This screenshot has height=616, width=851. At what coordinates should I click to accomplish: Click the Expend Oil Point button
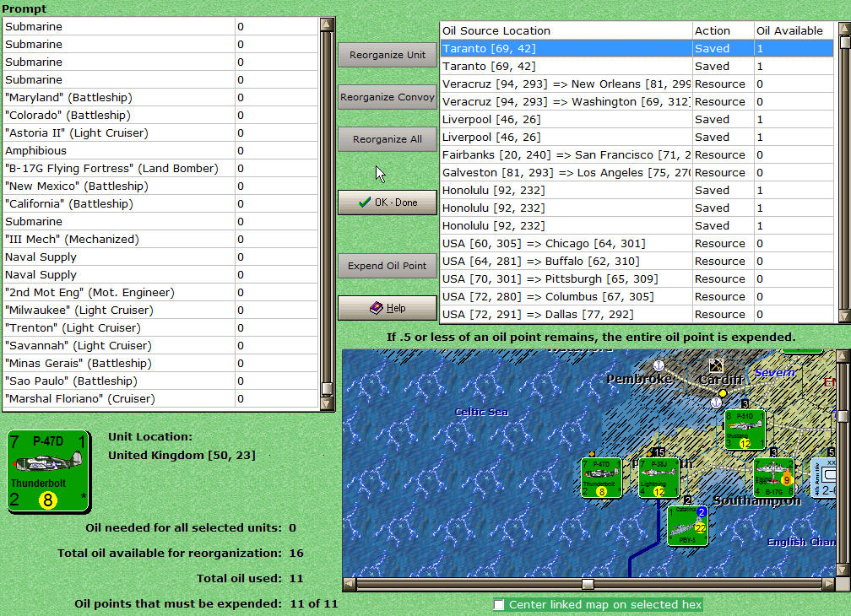(387, 266)
